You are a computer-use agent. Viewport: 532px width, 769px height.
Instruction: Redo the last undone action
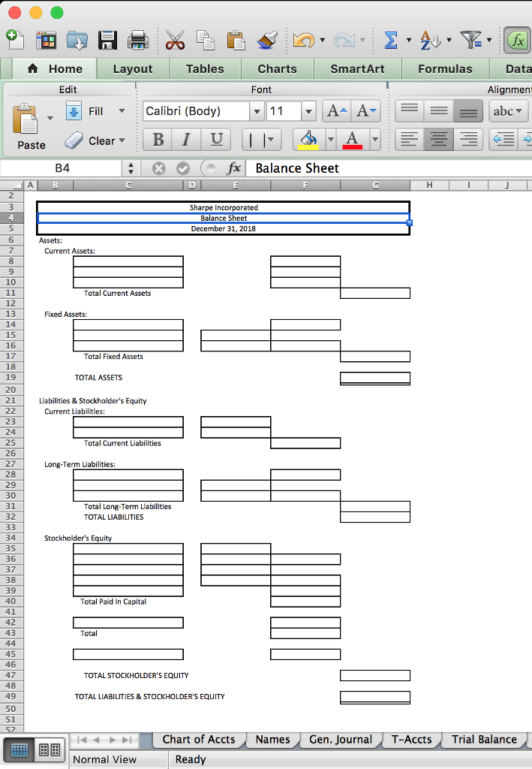point(344,41)
